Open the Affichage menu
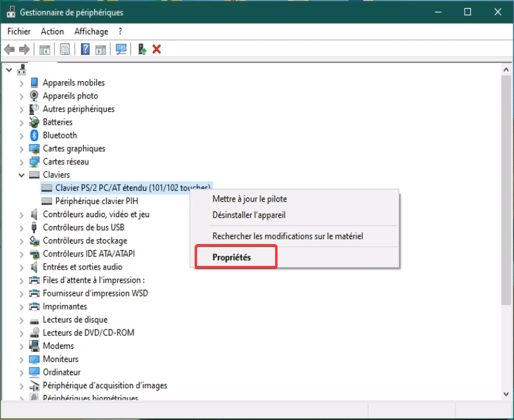The width and height of the screenshot is (514, 420). (x=91, y=31)
